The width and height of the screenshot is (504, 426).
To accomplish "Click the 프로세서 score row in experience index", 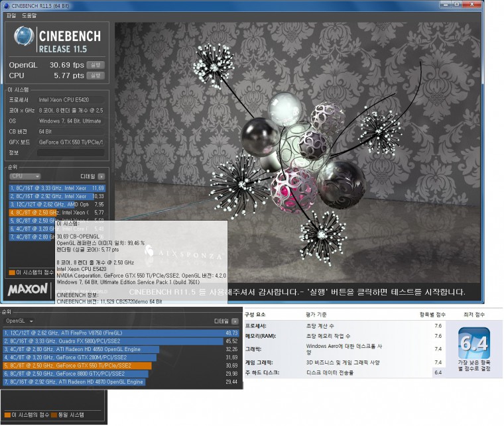I will tap(344, 326).
